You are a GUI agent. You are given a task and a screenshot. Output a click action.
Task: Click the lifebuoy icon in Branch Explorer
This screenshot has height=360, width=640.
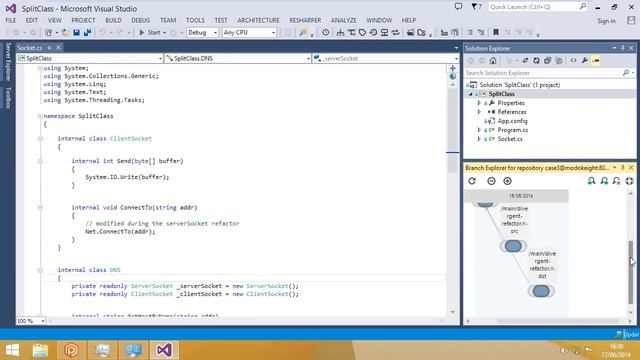click(x=629, y=181)
